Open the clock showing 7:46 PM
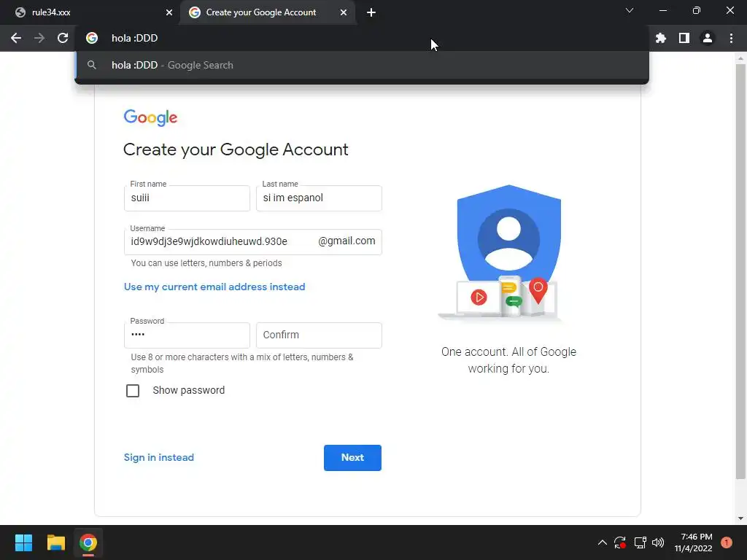This screenshot has width=747, height=560. [693, 542]
